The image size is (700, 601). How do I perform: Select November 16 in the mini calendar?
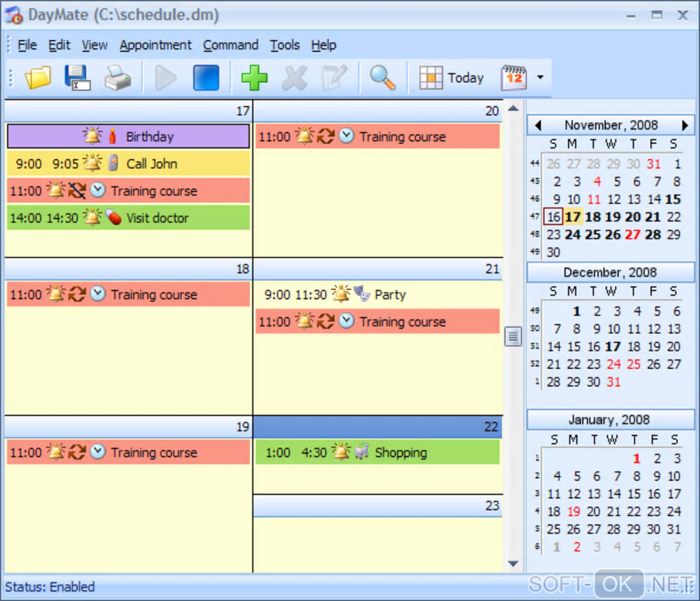click(553, 217)
